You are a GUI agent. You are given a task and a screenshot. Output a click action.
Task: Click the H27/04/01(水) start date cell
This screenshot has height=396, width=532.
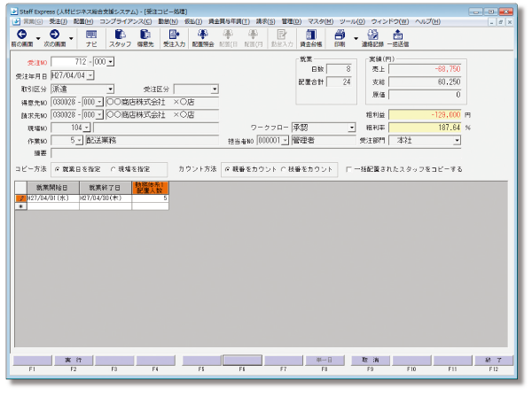(x=53, y=198)
